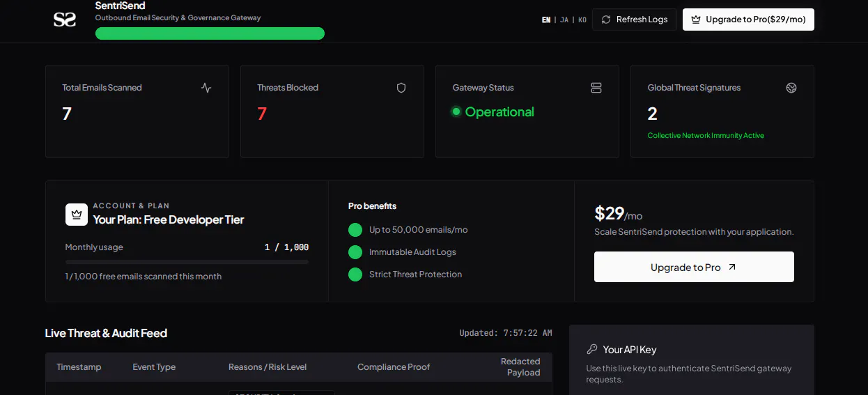Click the green dot beside Strict Threat Protection

[x=355, y=274]
